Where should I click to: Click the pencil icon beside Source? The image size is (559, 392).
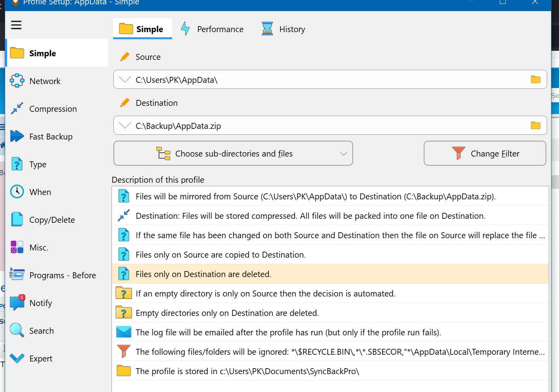[125, 57]
